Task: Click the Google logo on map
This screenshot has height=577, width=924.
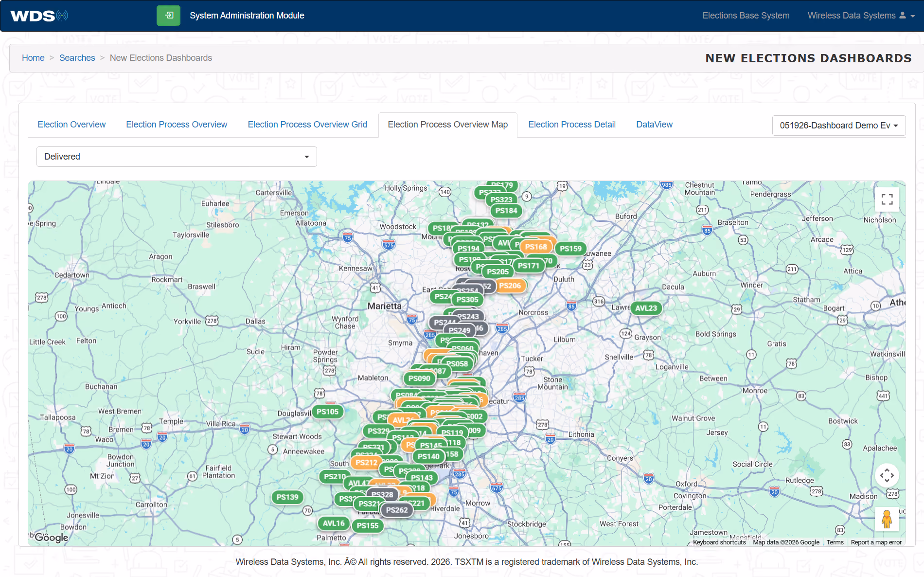Action: coord(52,538)
